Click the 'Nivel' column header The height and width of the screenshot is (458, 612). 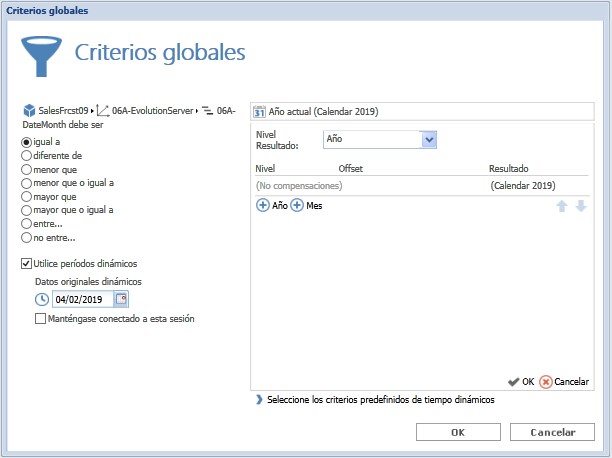click(x=265, y=169)
